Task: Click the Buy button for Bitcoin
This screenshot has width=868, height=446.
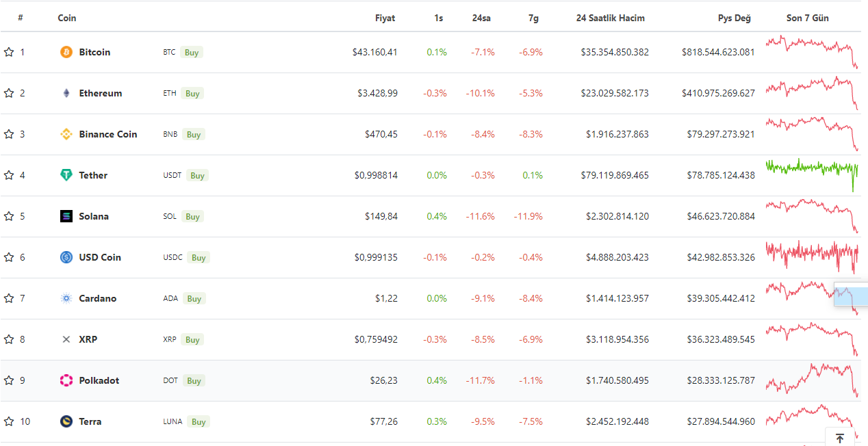Action: 192,52
